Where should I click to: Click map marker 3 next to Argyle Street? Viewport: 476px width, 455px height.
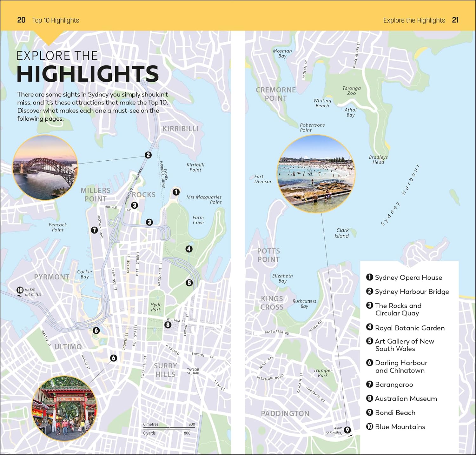click(x=135, y=205)
